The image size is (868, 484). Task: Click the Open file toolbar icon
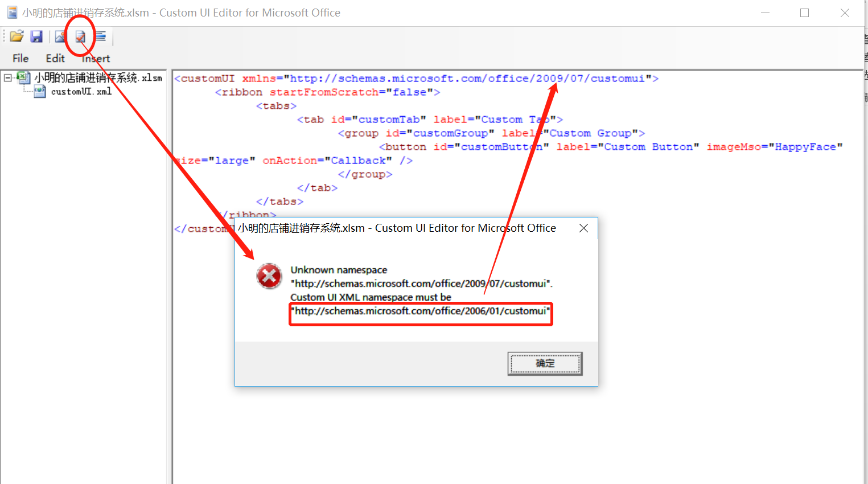pyautogui.click(x=17, y=36)
